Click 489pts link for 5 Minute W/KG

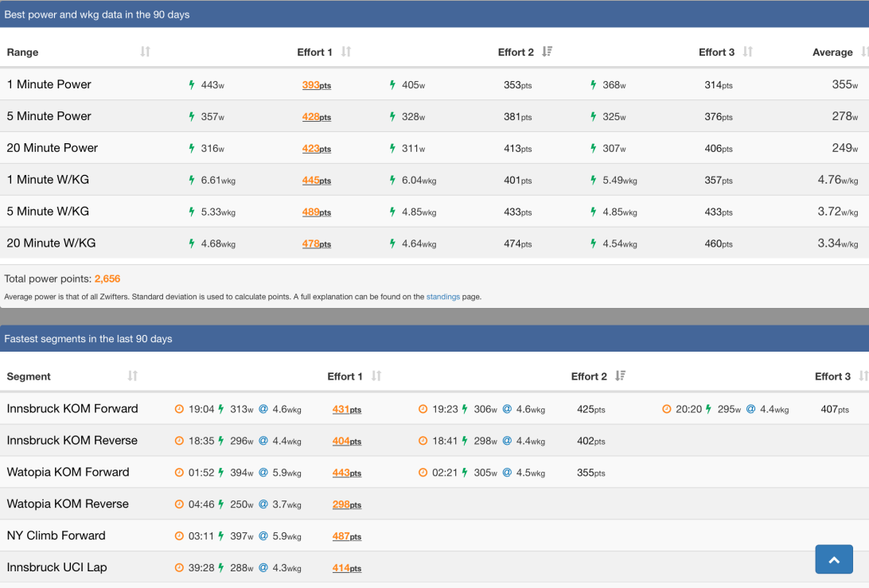[316, 212]
